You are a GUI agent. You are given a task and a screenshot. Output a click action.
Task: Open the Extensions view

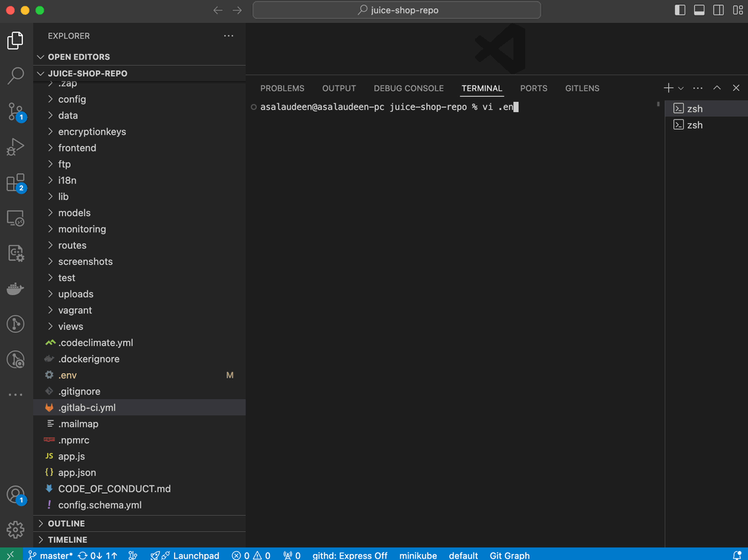pos(16,182)
